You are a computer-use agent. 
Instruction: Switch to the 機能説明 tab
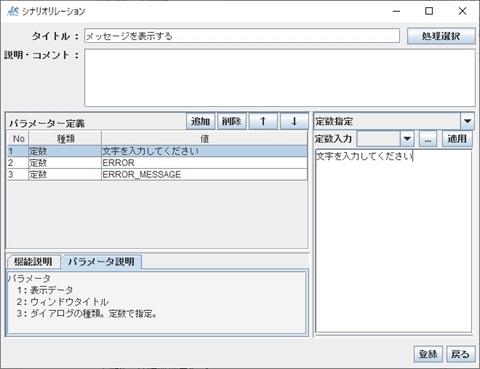tap(33, 262)
